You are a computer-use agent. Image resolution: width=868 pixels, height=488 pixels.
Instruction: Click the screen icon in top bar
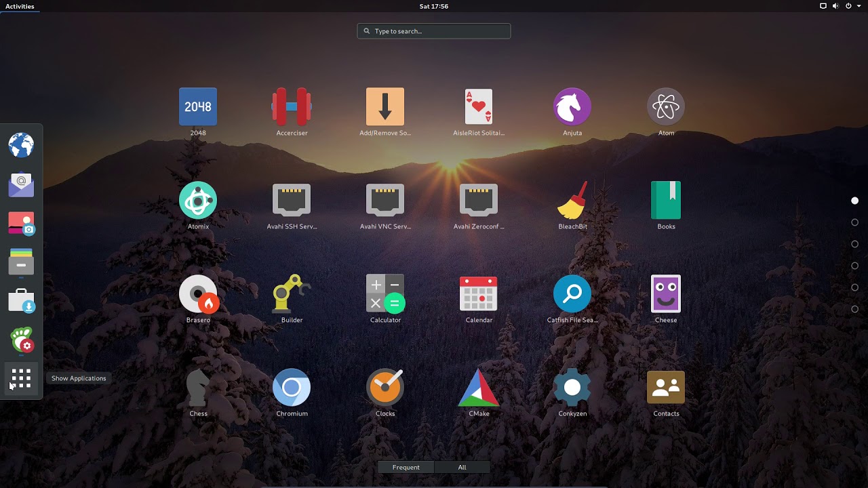click(x=823, y=6)
